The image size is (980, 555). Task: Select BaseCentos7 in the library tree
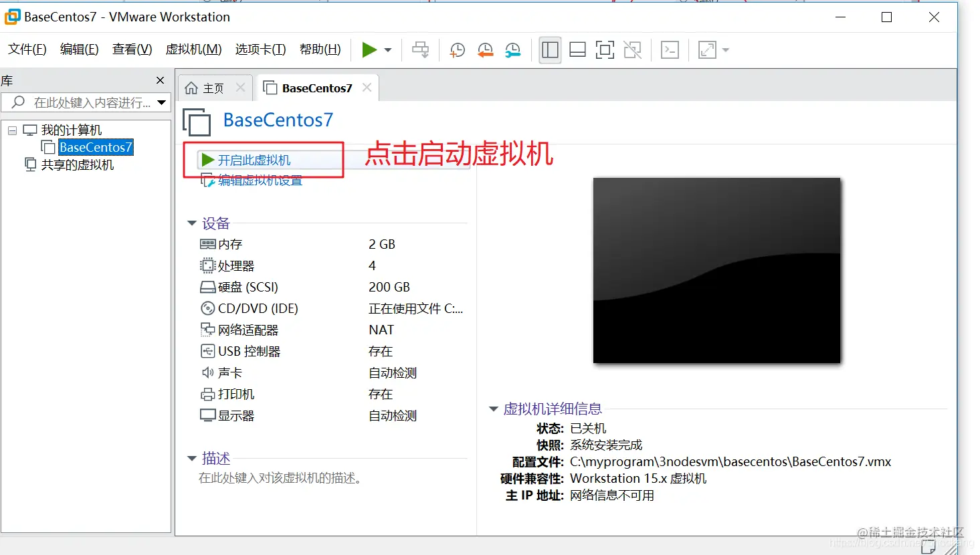[94, 147]
